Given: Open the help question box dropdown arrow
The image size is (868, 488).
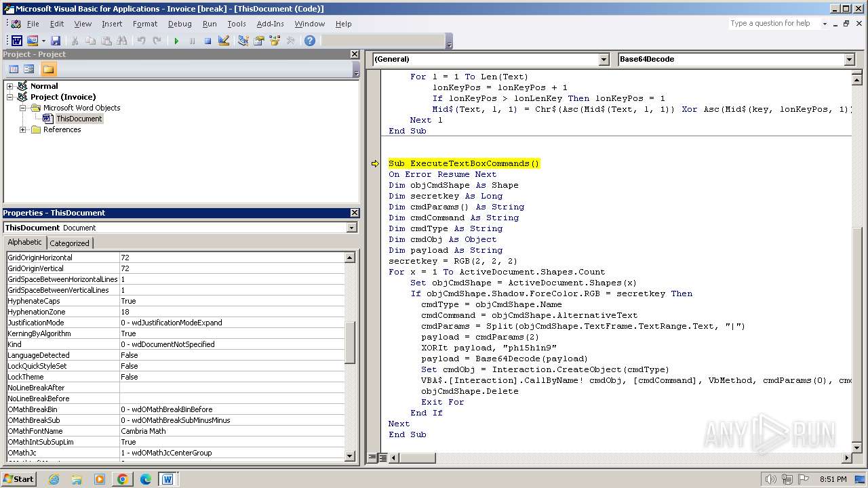Looking at the screenshot, I should (825, 23).
